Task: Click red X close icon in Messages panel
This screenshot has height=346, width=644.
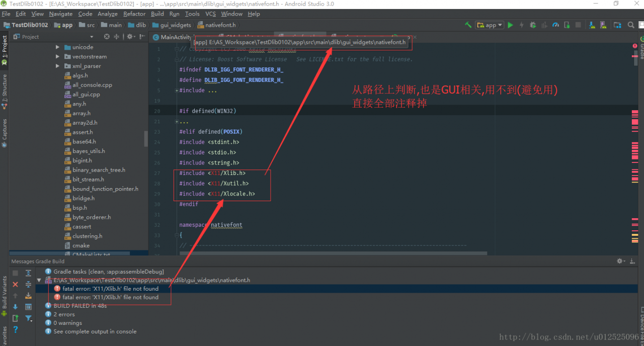Action: [16, 285]
